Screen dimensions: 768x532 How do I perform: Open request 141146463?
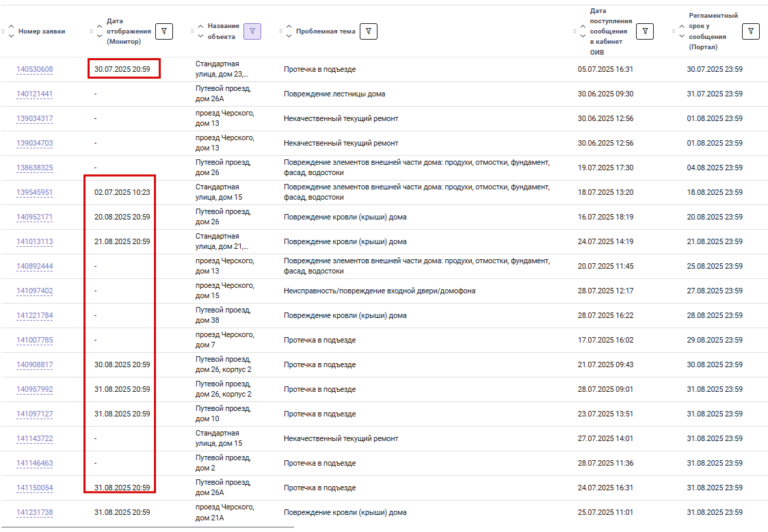(x=35, y=464)
